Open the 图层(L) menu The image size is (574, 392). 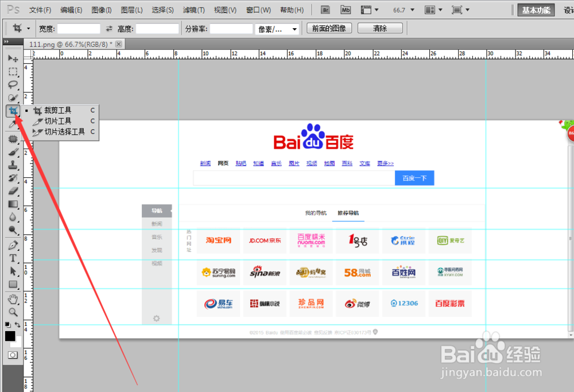[x=132, y=10]
